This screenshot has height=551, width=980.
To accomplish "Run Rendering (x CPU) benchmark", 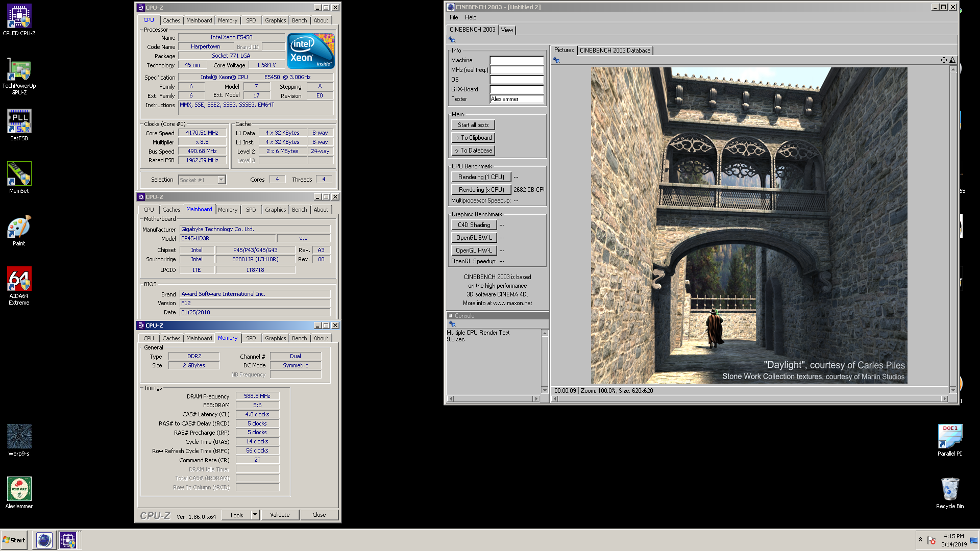I will (481, 190).
